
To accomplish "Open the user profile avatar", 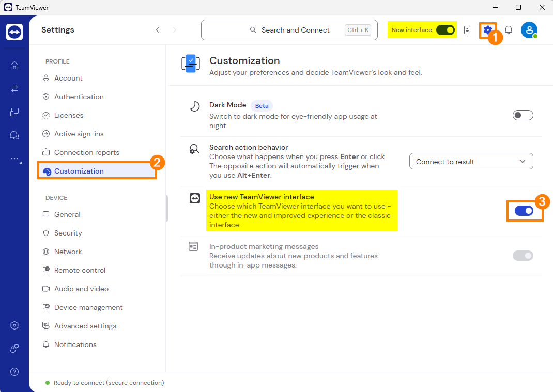I will click(x=529, y=30).
